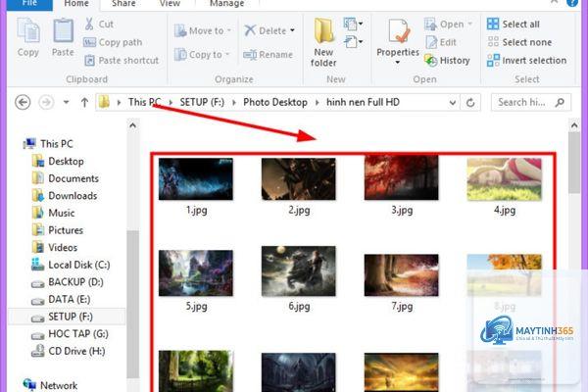Click Rename in the Organize group
This screenshot has width=588, height=392.
(268, 55)
